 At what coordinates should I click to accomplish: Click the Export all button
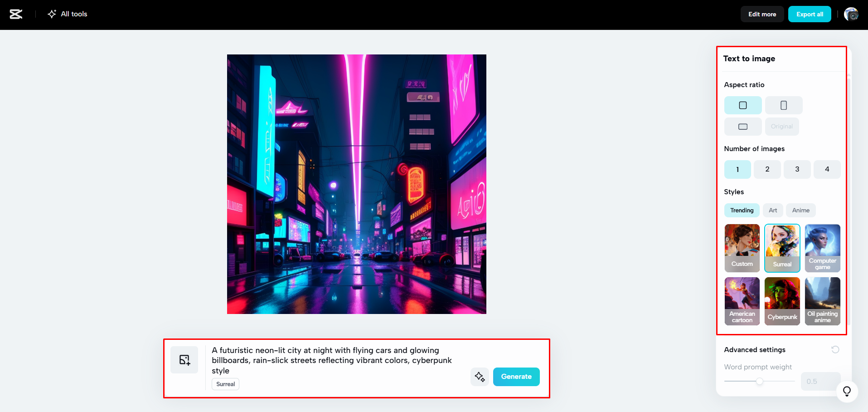coord(810,14)
